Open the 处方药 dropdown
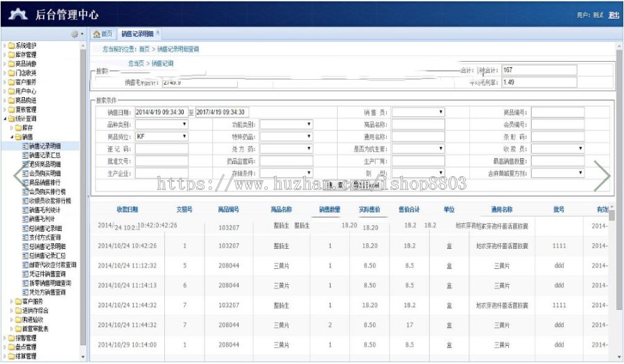Viewport: 624px width, 364px height. [x=286, y=149]
